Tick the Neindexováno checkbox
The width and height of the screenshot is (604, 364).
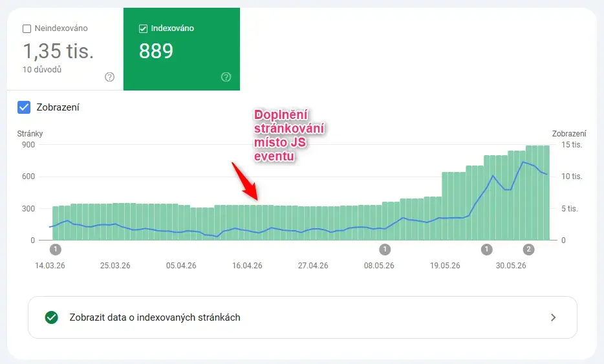click(x=27, y=28)
